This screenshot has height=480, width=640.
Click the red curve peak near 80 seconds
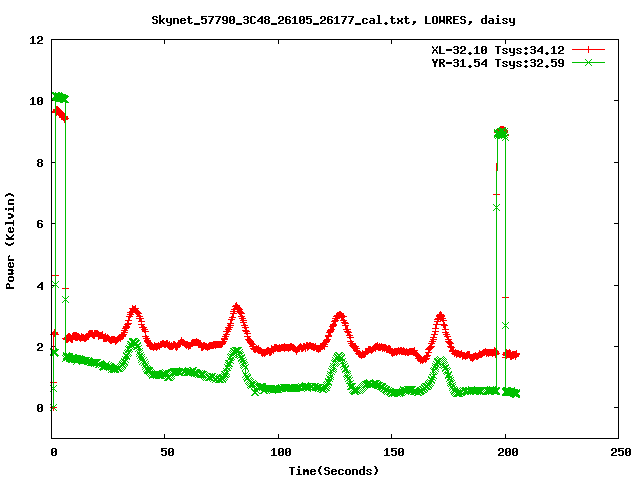[x=237, y=307]
